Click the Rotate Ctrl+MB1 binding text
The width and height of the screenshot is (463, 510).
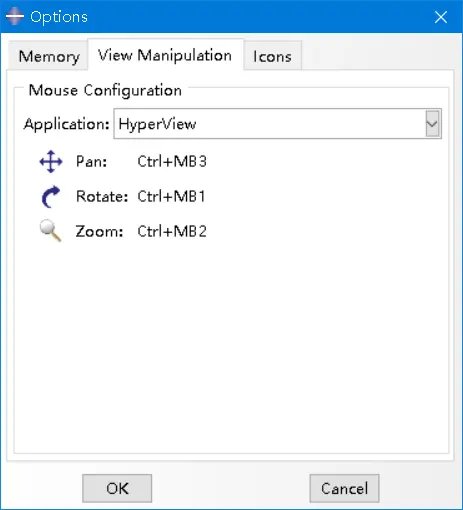pyautogui.click(x=171, y=196)
